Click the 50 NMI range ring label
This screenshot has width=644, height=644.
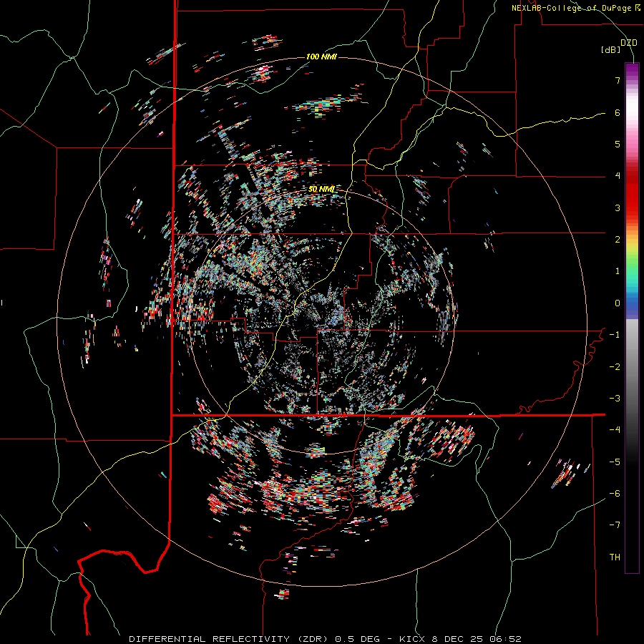(x=321, y=190)
